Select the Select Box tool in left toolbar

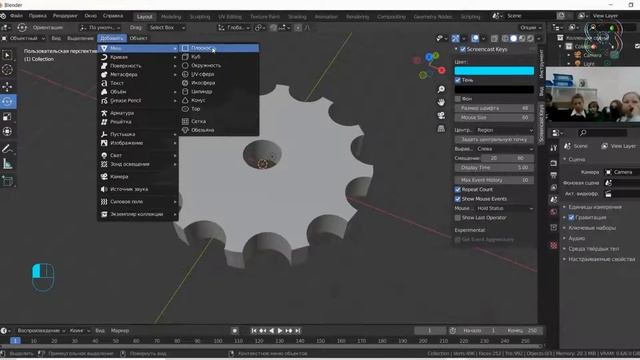7,55
